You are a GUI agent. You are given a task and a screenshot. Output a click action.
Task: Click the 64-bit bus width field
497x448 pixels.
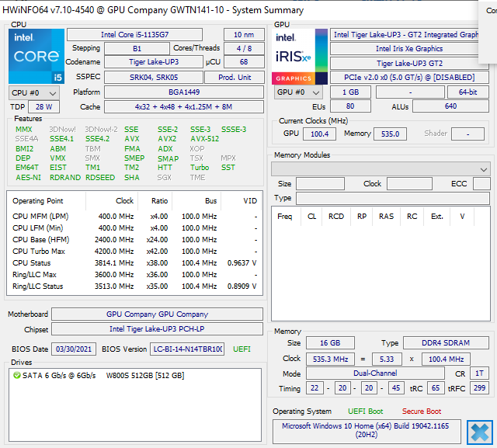tap(467, 92)
